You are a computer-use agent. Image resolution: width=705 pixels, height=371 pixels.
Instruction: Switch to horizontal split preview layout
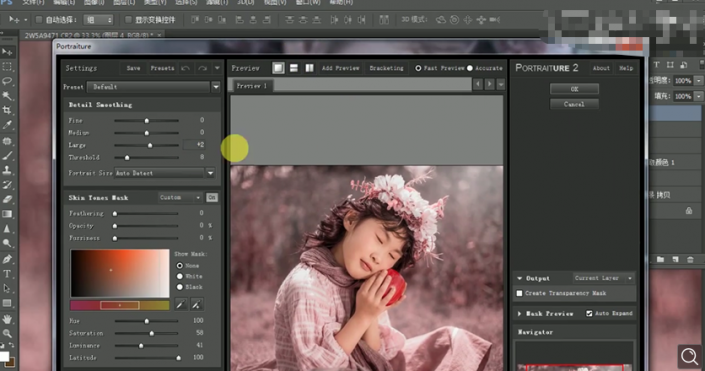(x=294, y=68)
